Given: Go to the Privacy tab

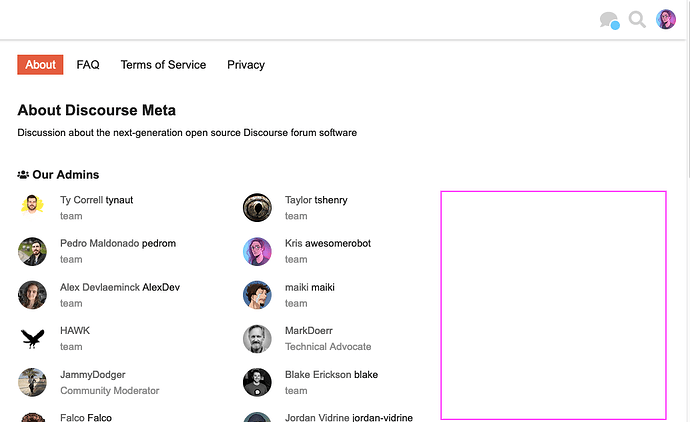Looking at the screenshot, I should point(246,65).
